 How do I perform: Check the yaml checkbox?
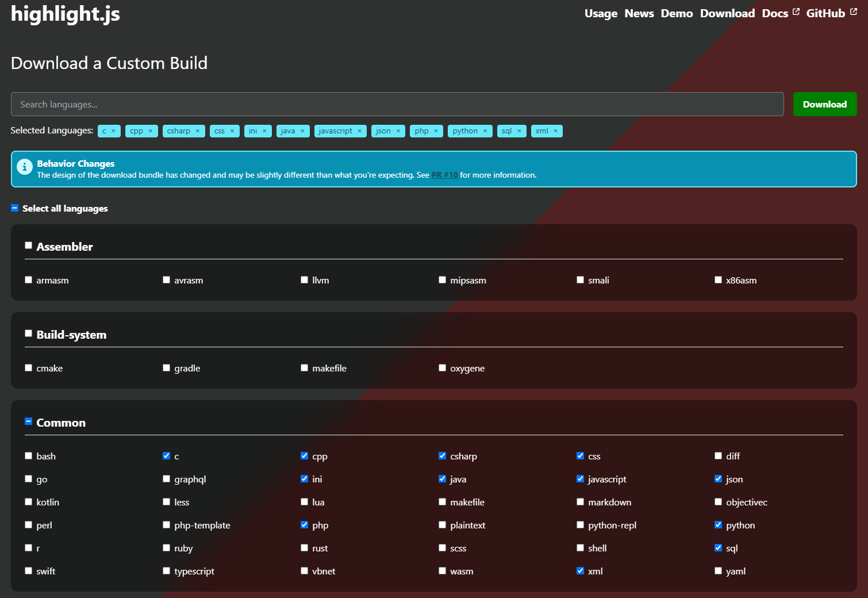[x=718, y=571]
